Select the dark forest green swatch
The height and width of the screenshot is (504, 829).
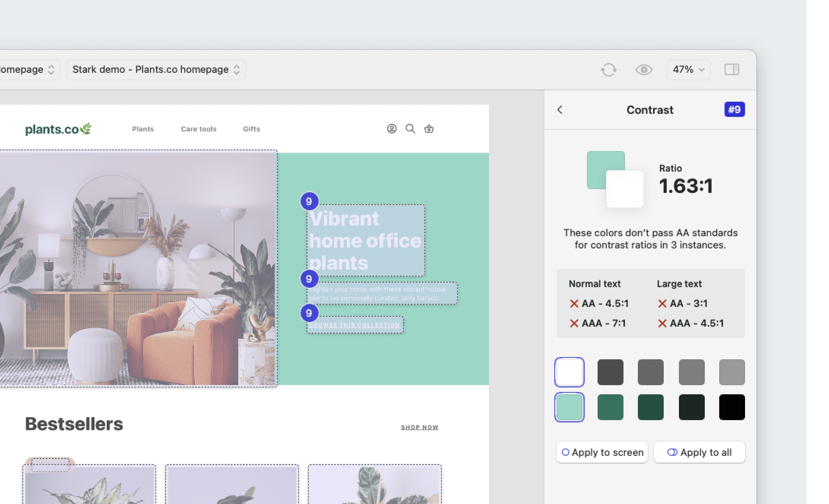(651, 407)
